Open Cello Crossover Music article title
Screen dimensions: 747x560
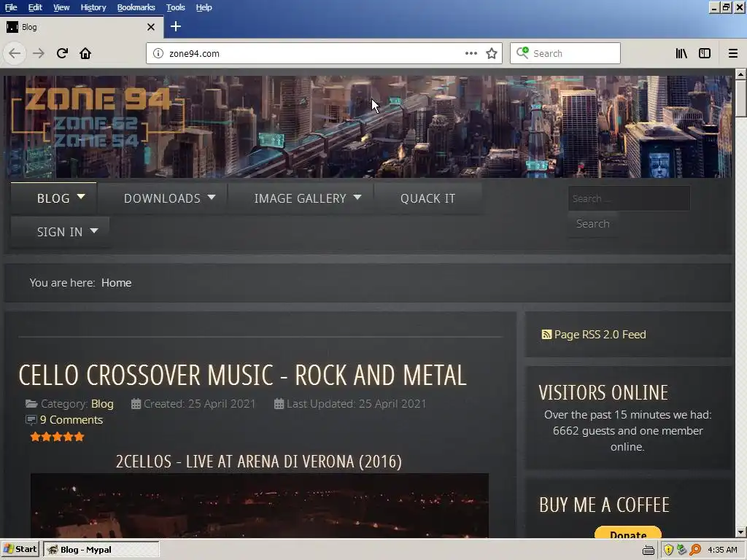point(242,376)
